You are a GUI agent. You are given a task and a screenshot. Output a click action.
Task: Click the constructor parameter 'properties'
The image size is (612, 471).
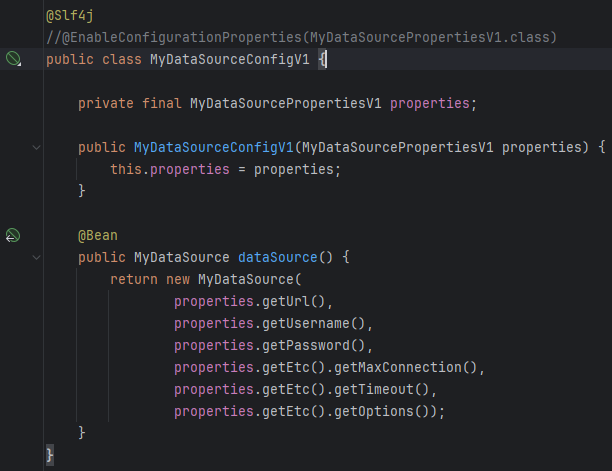coord(541,148)
